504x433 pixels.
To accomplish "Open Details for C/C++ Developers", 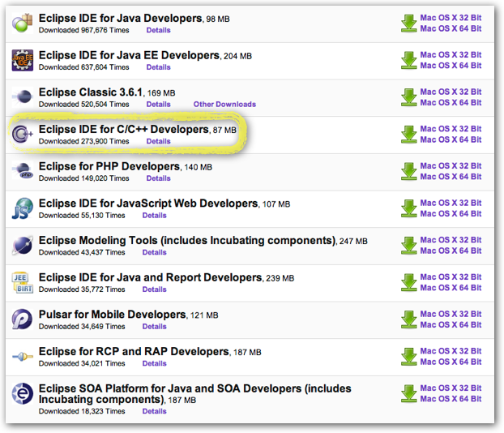I will 159,141.
